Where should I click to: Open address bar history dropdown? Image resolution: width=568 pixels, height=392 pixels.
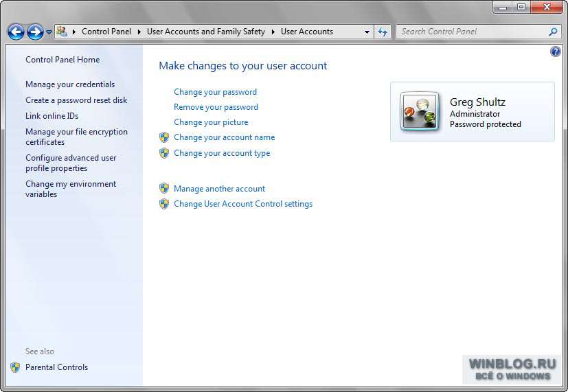coord(367,32)
